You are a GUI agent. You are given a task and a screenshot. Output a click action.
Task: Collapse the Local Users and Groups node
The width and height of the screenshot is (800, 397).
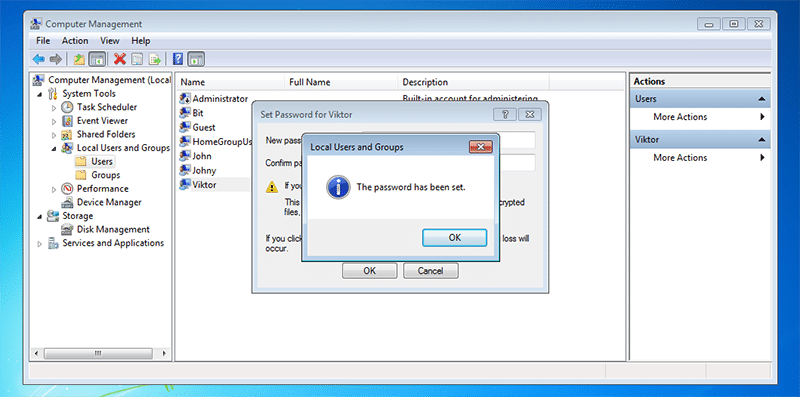pyautogui.click(x=55, y=148)
